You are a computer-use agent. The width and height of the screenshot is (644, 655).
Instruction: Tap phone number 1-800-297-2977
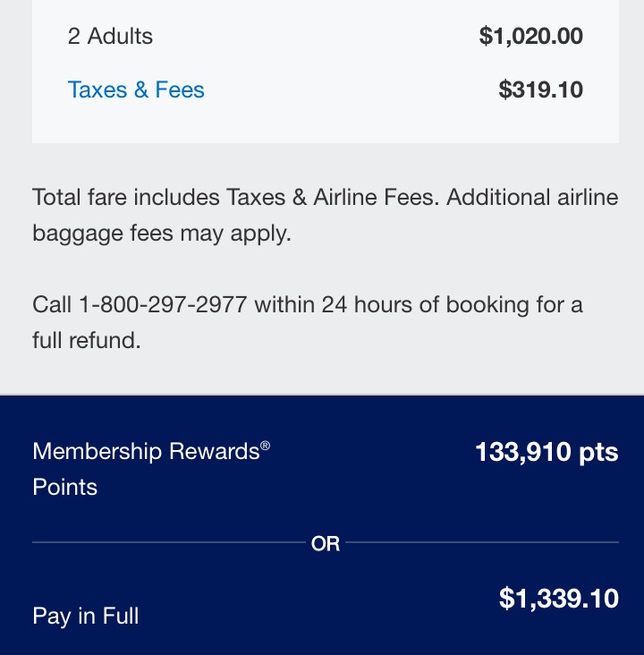[163, 305]
